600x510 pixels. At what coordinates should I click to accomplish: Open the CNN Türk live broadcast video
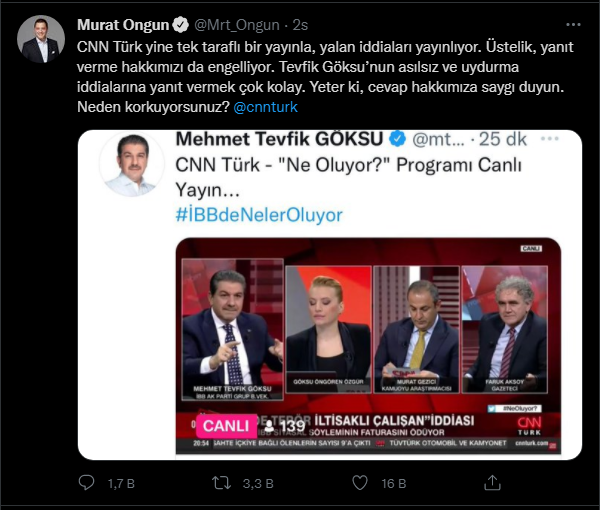368,346
